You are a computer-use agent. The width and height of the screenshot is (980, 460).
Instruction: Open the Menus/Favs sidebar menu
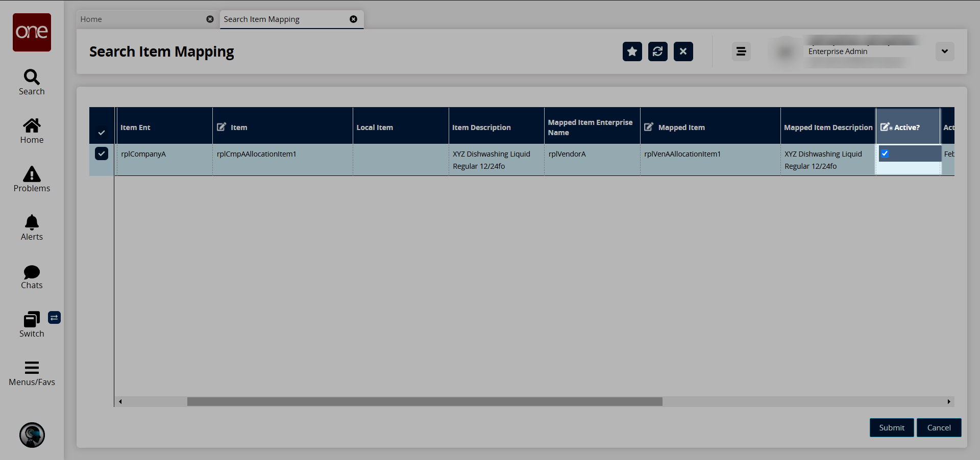click(32, 373)
